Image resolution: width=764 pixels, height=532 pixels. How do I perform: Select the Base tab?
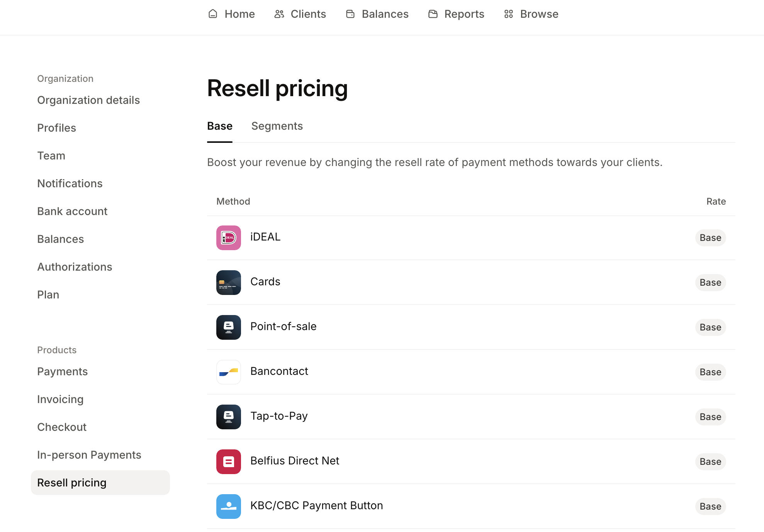[x=220, y=126]
